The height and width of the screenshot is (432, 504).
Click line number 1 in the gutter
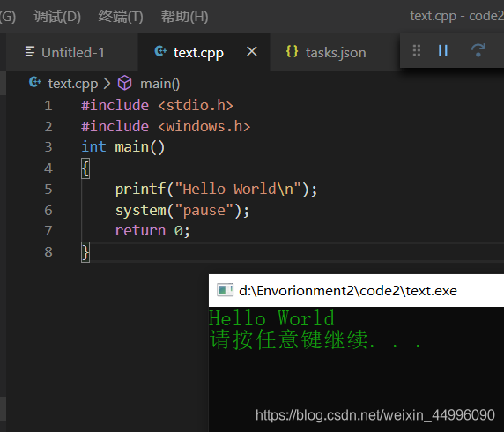pyautogui.click(x=48, y=106)
